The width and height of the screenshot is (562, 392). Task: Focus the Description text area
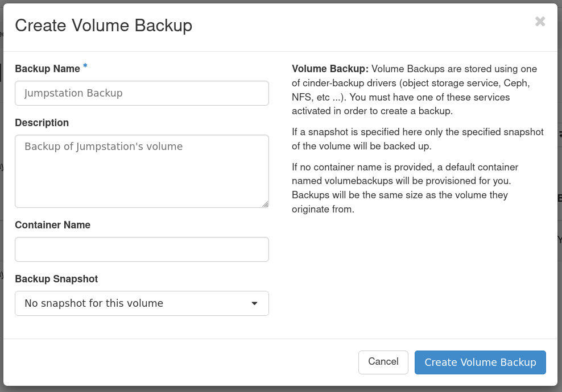(142, 171)
